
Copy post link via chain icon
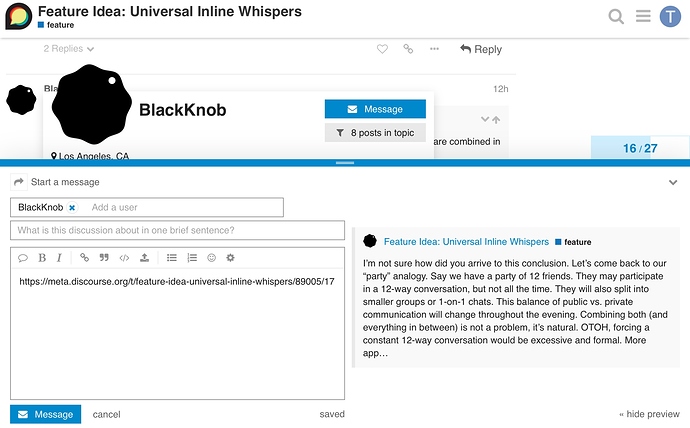coord(408,49)
